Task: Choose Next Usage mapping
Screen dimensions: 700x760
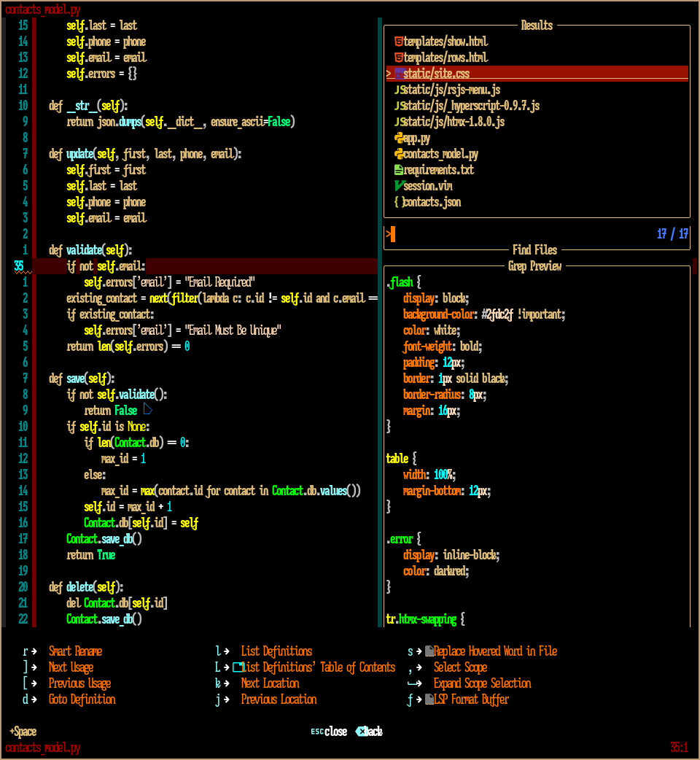Action: 71,667
